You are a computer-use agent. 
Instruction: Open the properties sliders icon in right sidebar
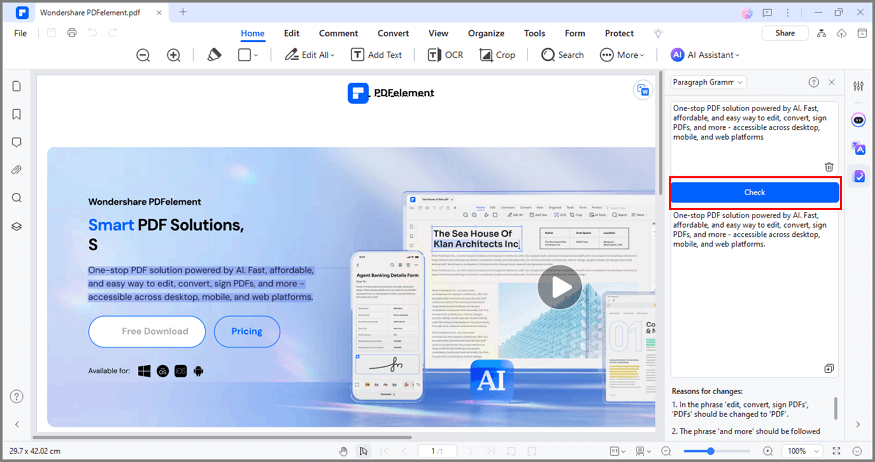pyautogui.click(x=858, y=86)
